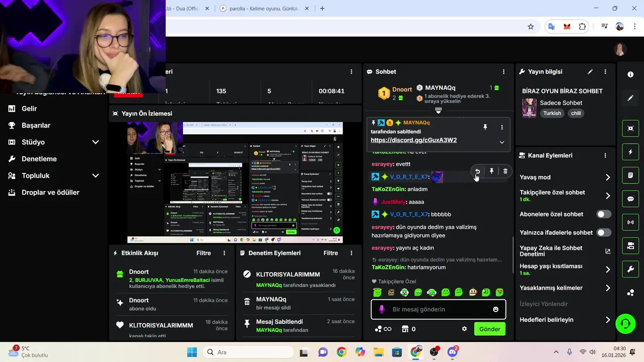
Task: Pin the hovered V_O_R_T_E_X7 message
Action: click(x=492, y=171)
